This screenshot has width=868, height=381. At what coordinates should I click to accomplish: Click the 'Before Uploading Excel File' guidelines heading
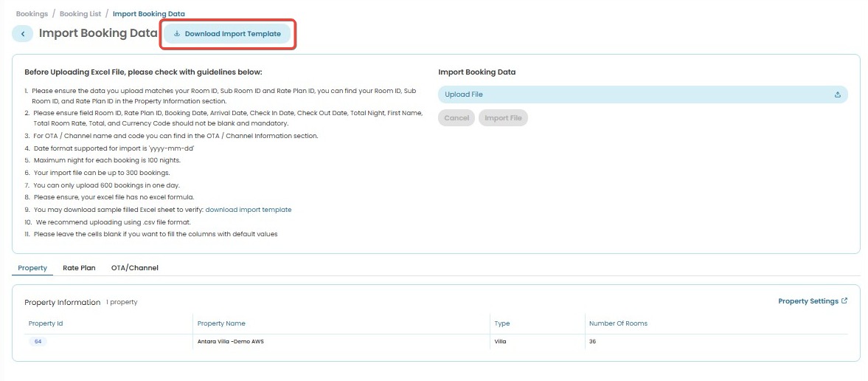tap(143, 72)
